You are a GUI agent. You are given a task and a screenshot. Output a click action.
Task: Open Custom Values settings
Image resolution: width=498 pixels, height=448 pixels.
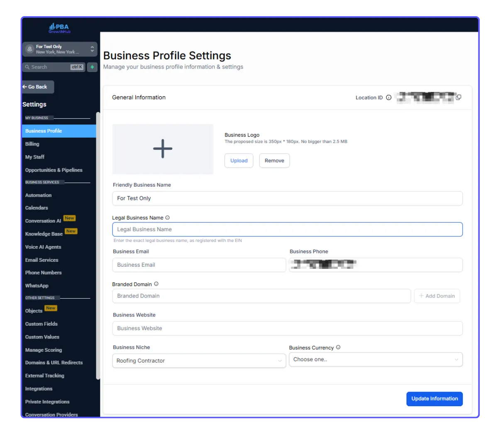tap(42, 337)
